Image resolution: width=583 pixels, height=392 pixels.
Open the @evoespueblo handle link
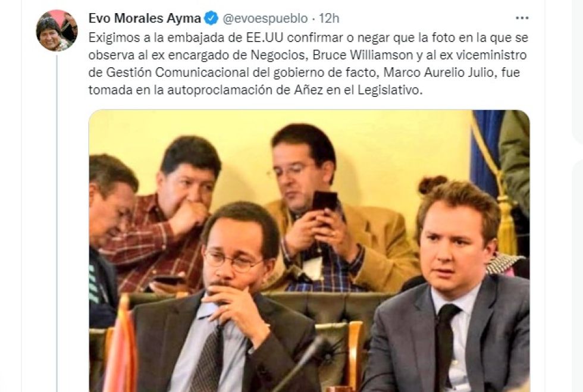click(x=265, y=18)
